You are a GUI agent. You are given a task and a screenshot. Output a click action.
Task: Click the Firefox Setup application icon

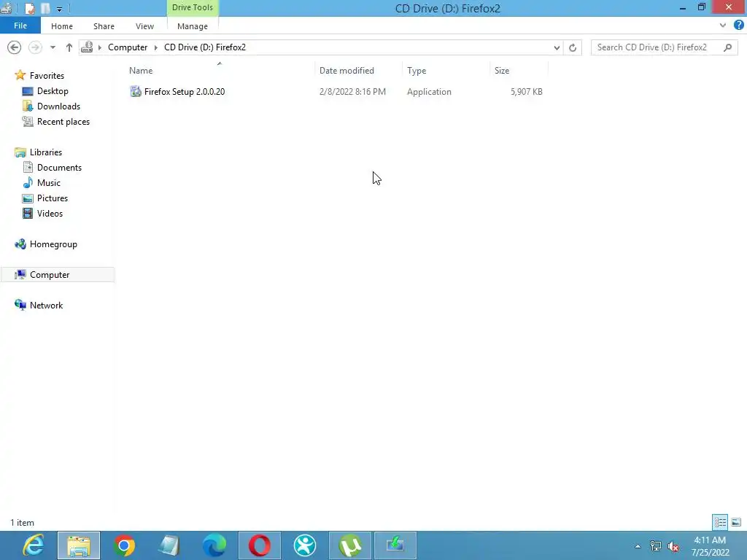(x=136, y=91)
